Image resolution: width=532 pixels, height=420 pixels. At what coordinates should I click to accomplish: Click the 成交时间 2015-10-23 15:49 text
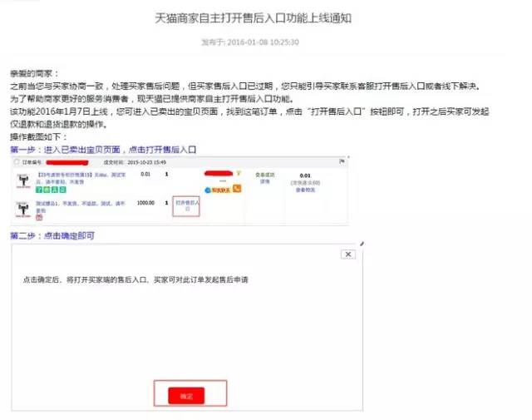(x=135, y=162)
